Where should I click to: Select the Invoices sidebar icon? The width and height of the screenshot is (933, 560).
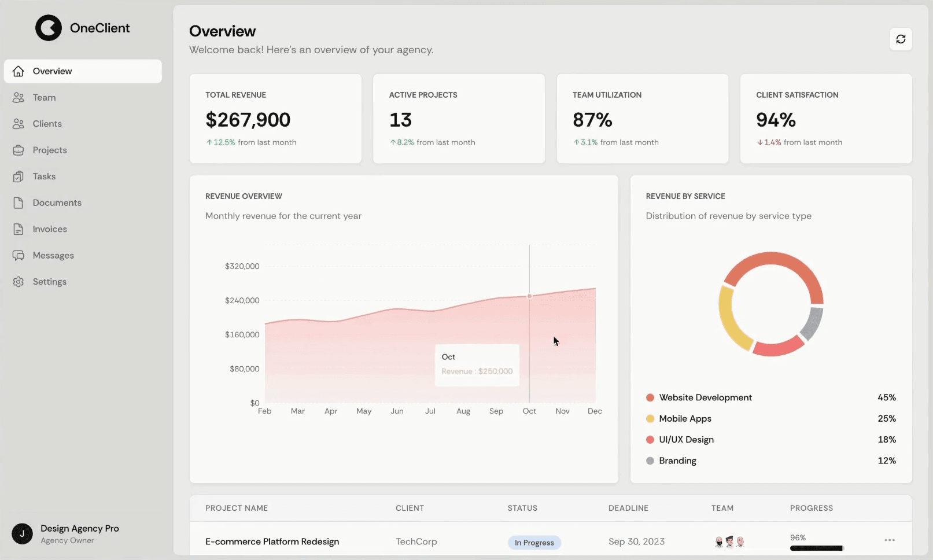(19, 229)
